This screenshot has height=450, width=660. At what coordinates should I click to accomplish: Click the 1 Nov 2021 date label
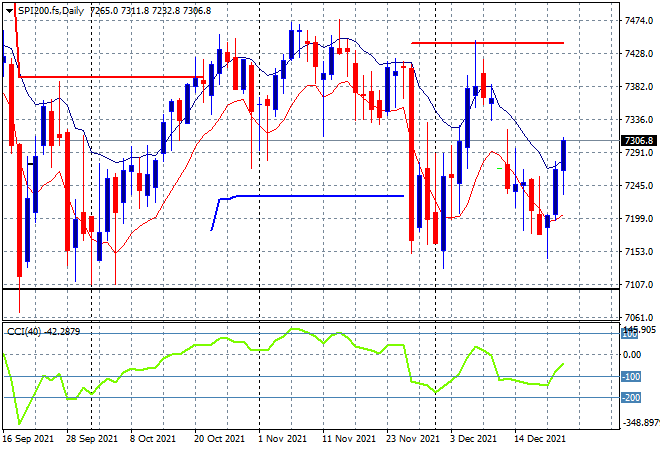(282, 439)
